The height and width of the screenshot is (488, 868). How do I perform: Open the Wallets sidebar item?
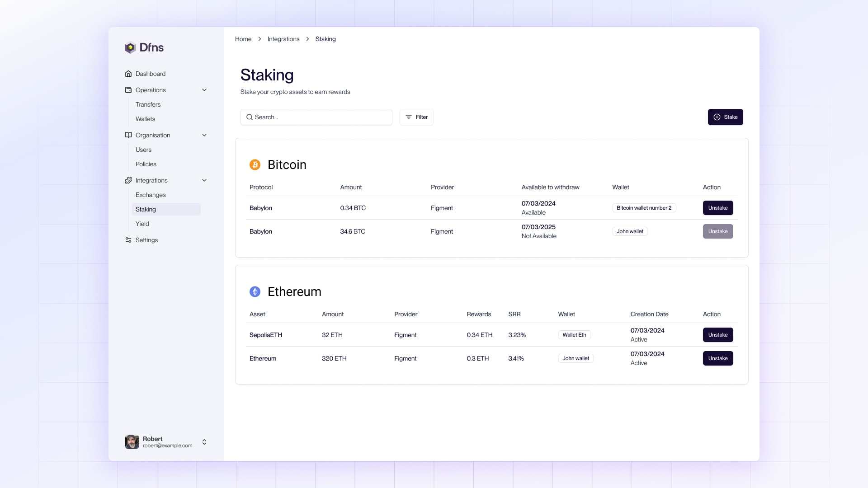145,119
